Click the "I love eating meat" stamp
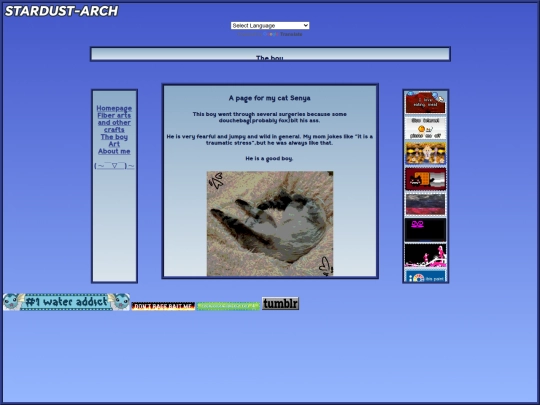Viewport: 540px width, 405px height. coord(425,103)
